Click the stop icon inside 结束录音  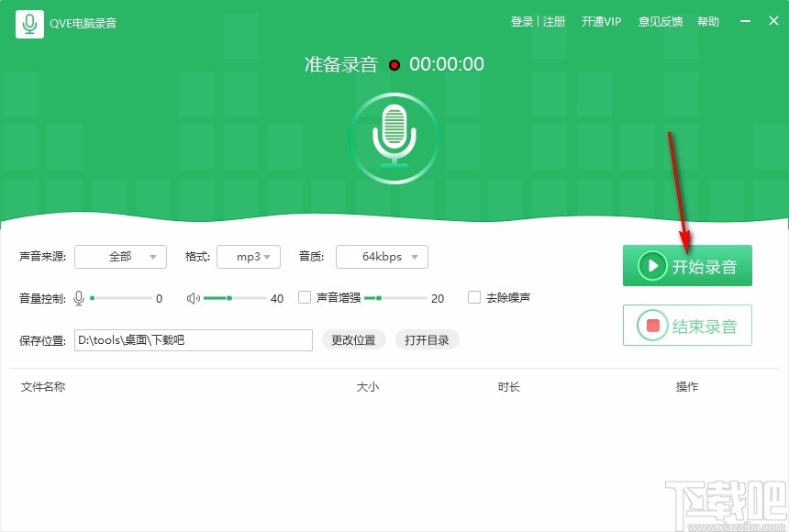pos(651,325)
